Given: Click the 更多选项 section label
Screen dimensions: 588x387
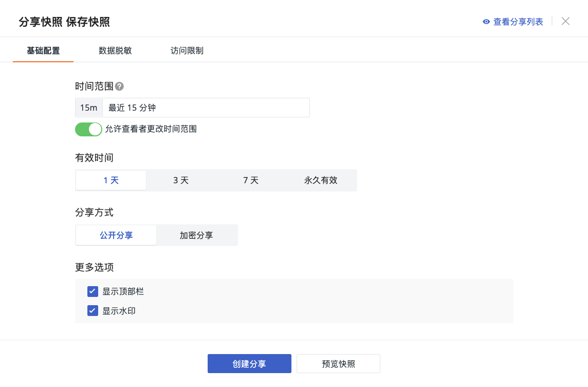Looking at the screenshot, I should (94, 267).
